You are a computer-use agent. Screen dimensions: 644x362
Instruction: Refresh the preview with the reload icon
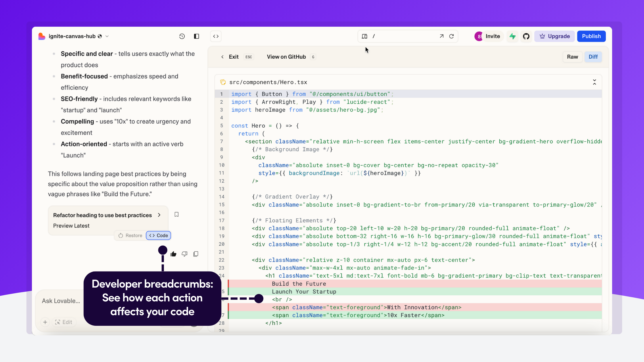452,36
